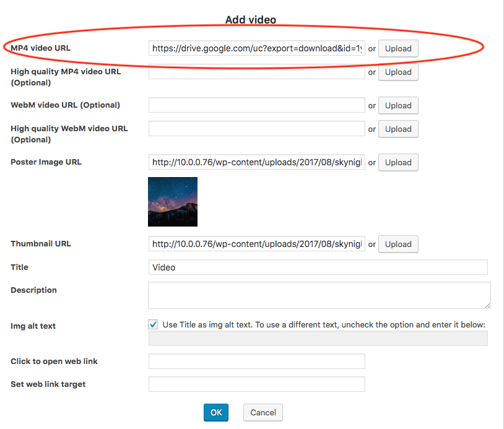
Task: Focus the WebM video URL input
Action: tap(256, 105)
